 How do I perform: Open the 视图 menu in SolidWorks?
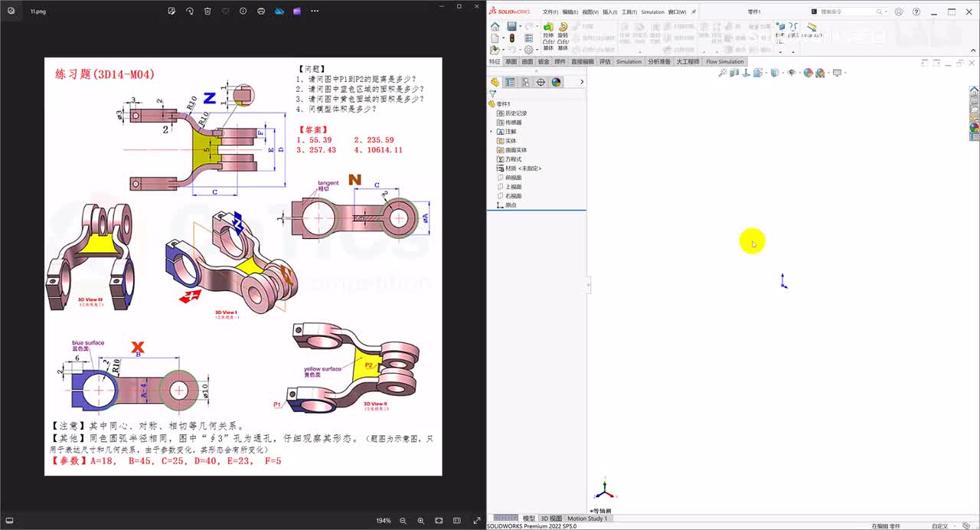590,12
